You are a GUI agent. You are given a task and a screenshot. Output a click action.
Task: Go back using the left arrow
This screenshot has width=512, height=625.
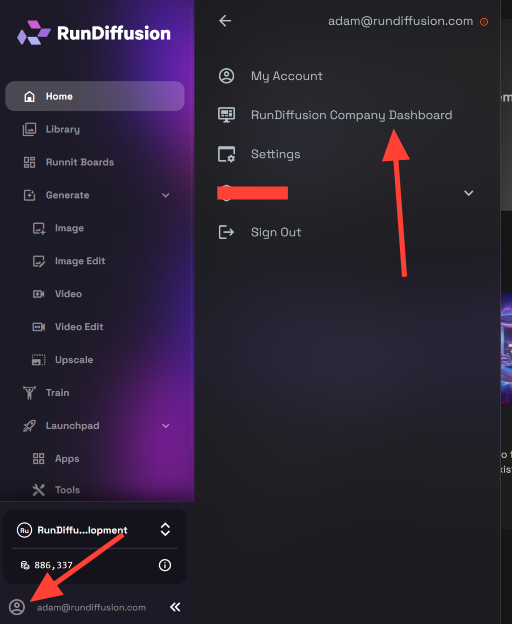click(x=225, y=21)
